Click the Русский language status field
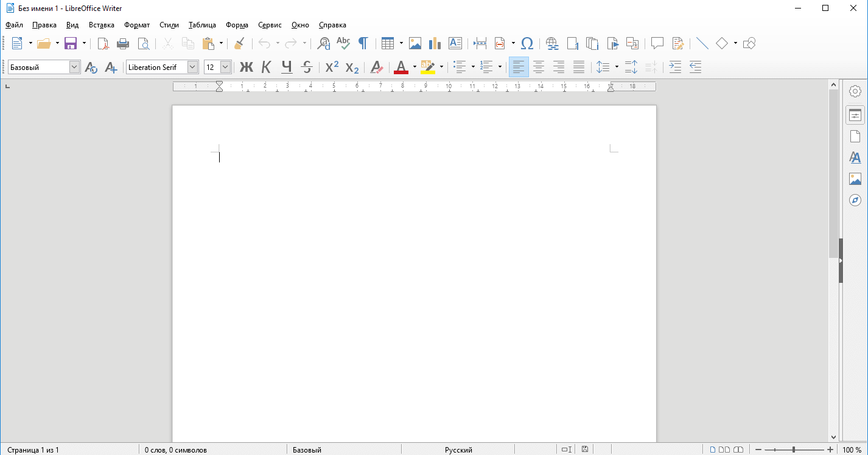Viewport: 868px width, 455px height. 458,450
